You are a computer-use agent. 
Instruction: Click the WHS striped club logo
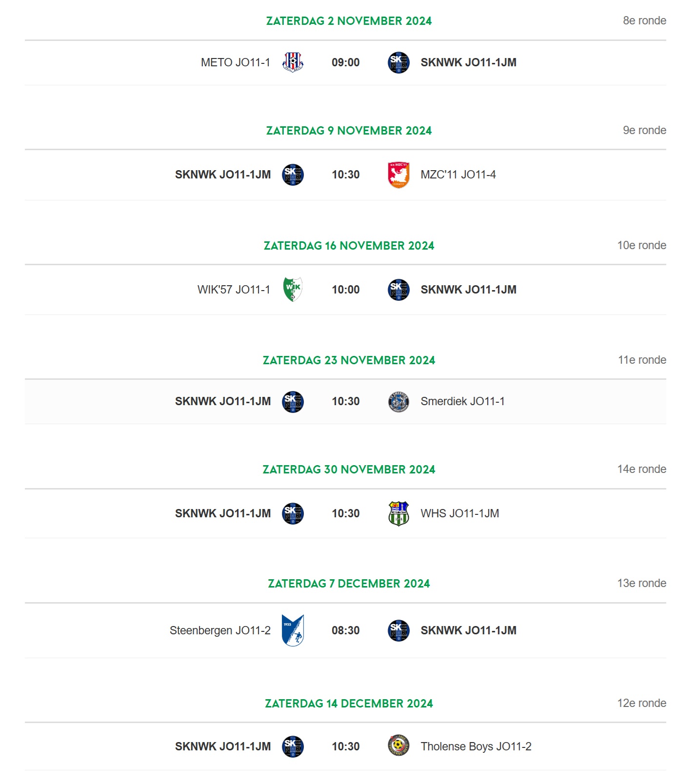pyautogui.click(x=398, y=513)
